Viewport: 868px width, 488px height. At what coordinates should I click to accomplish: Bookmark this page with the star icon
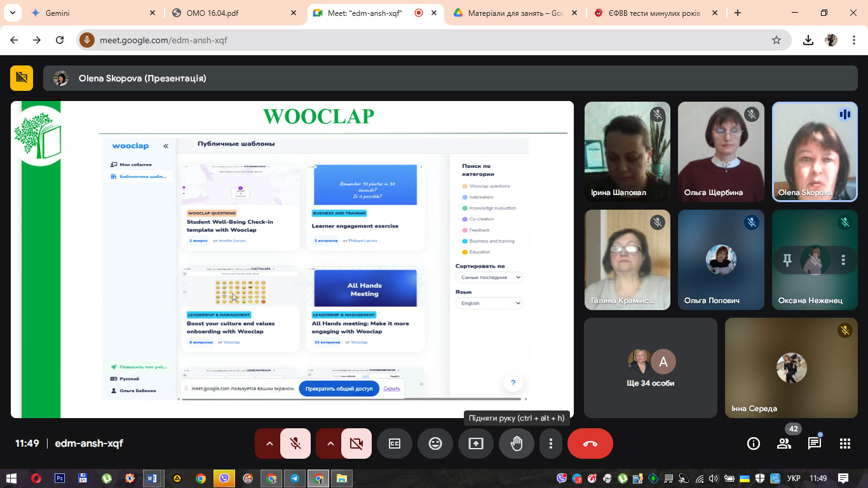click(776, 40)
